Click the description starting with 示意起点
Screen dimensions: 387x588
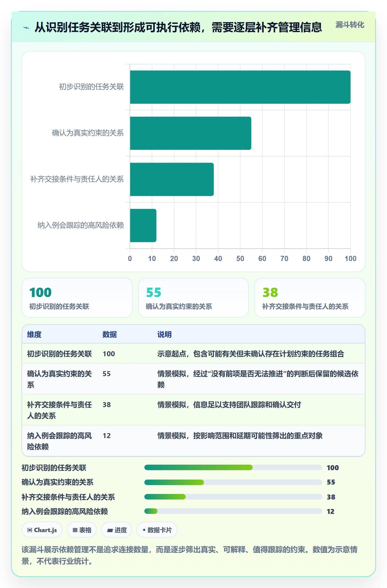(251, 354)
